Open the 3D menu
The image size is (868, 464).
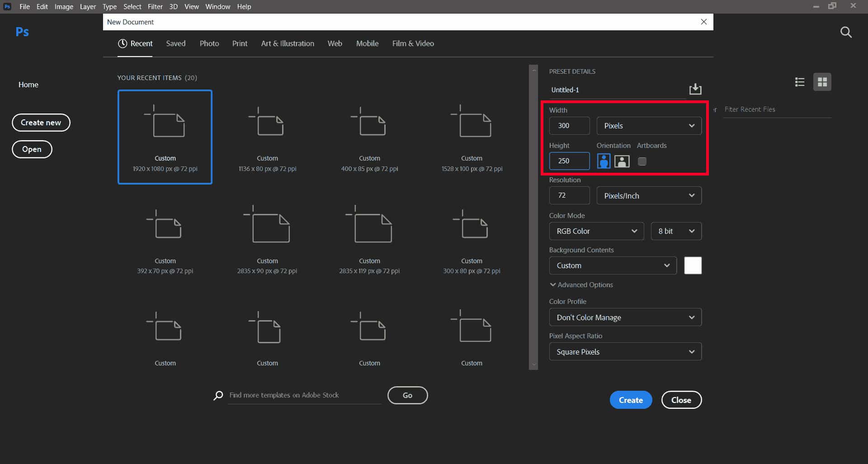pos(173,6)
